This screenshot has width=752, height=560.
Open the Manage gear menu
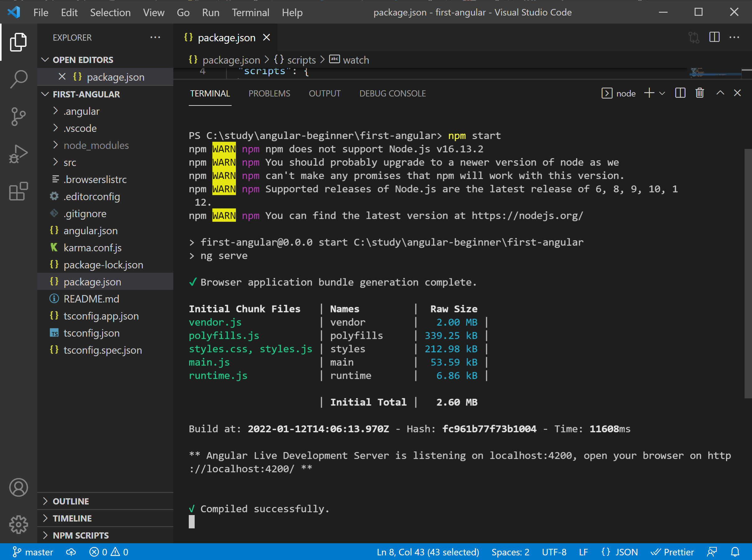(x=19, y=525)
